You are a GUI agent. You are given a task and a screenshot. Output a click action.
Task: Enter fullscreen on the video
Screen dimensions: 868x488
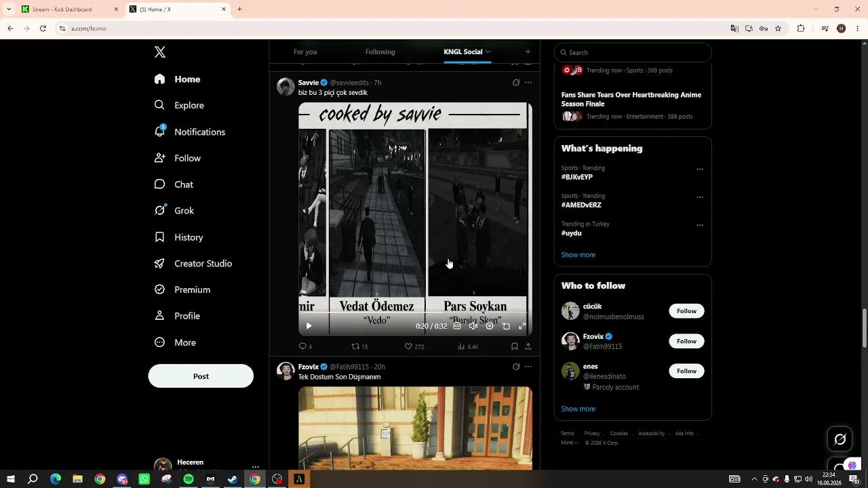pos(522,326)
